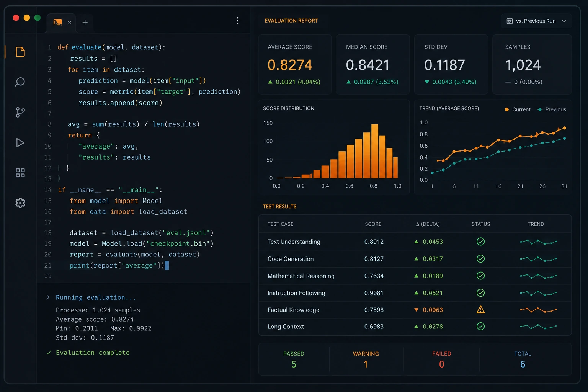Click the MEDIAN SCORE value 0.8421
Image resolution: width=588 pixels, height=392 pixels.
367,65
